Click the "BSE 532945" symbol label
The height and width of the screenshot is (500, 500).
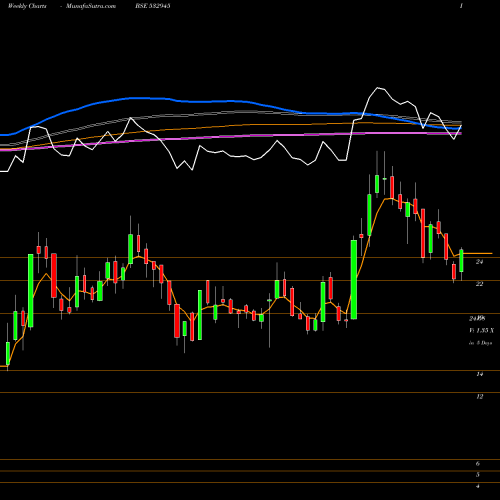(153, 6)
